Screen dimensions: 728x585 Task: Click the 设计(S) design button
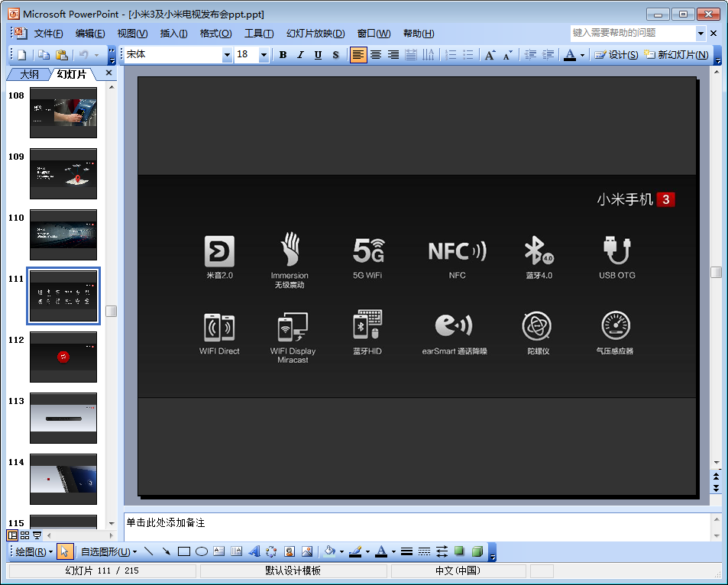pyautogui.click(x=616, y=55)
